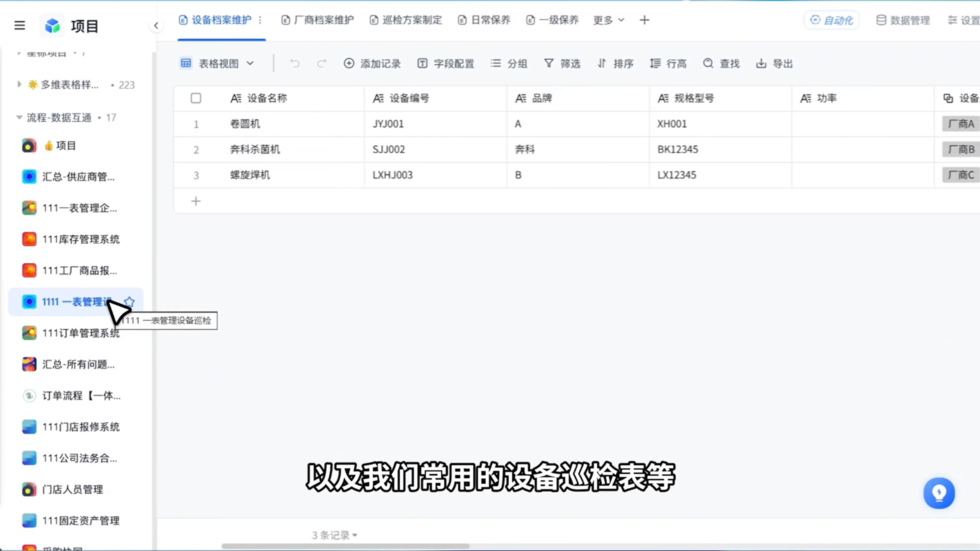
Task: Click 添加记录 to add a record
Action: pyautogui.click(x=372, y=64)
